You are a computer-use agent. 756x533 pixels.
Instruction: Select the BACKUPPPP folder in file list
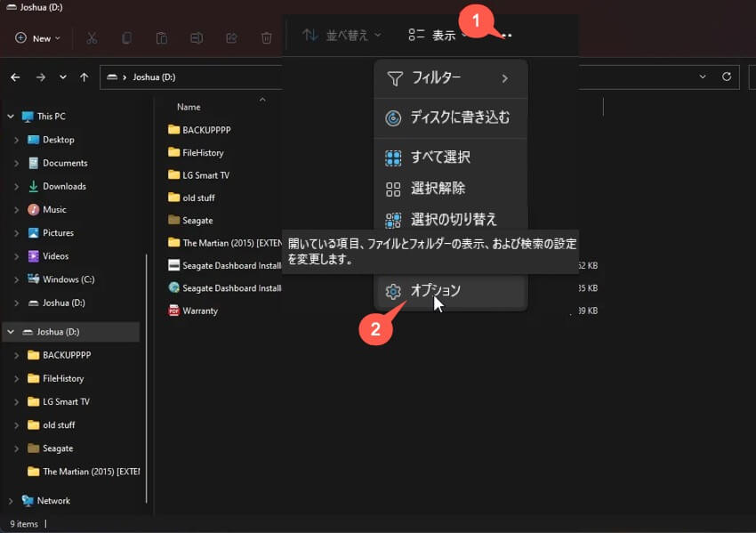pos(205,130)
